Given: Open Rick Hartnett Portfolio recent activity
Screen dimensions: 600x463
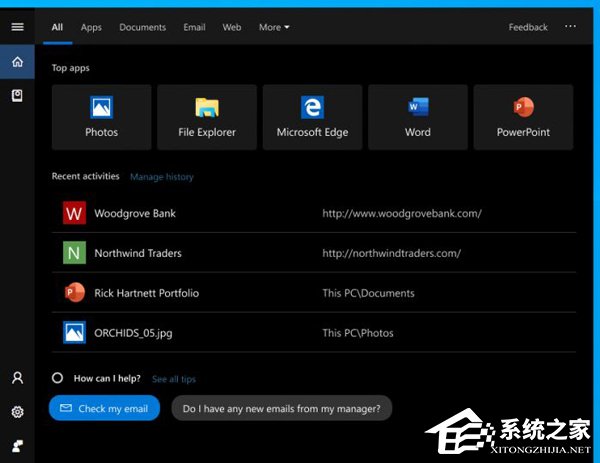Looking at the screenshot, I should pos(314,293).
